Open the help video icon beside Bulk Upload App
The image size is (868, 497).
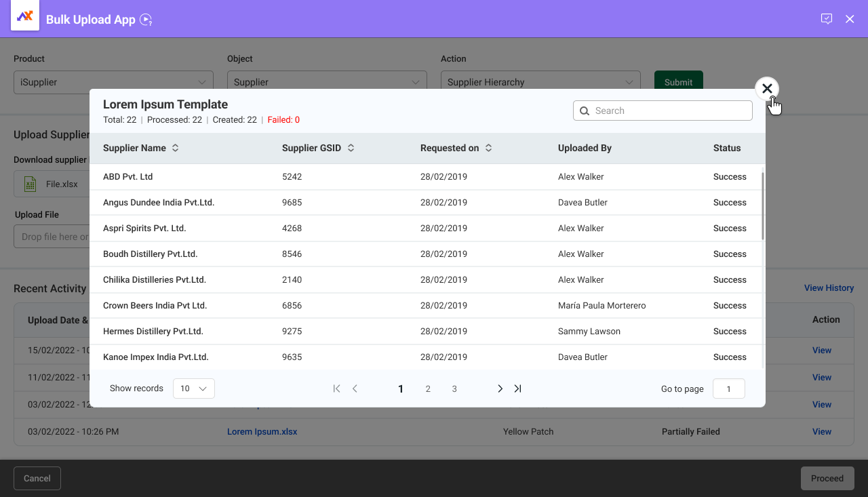[146, 20]
